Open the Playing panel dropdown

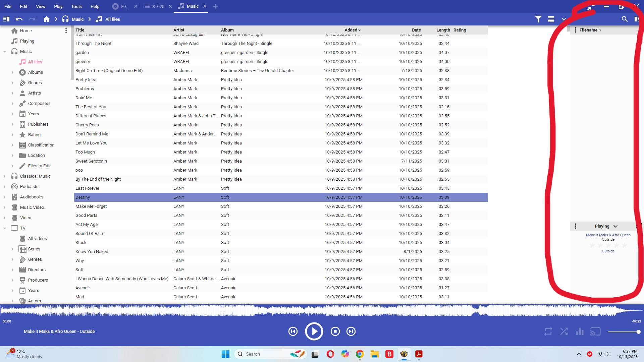pos(615,226)
